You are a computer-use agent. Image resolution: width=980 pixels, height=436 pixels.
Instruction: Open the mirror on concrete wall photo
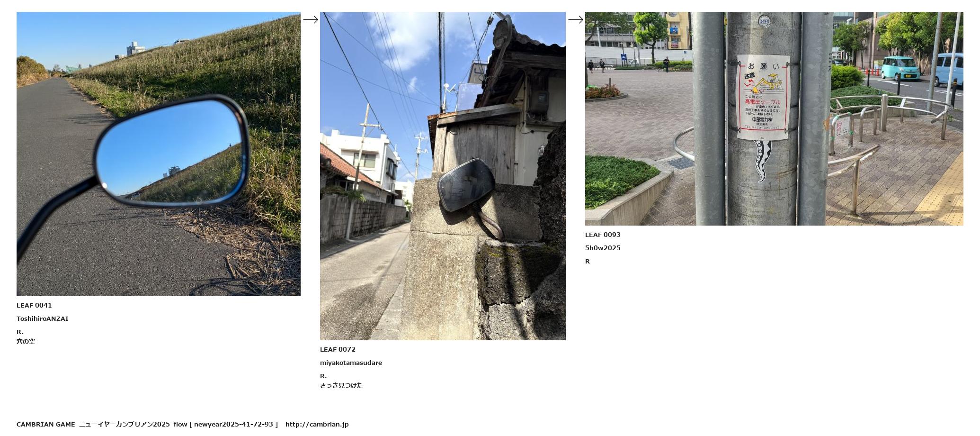[443, 176]
